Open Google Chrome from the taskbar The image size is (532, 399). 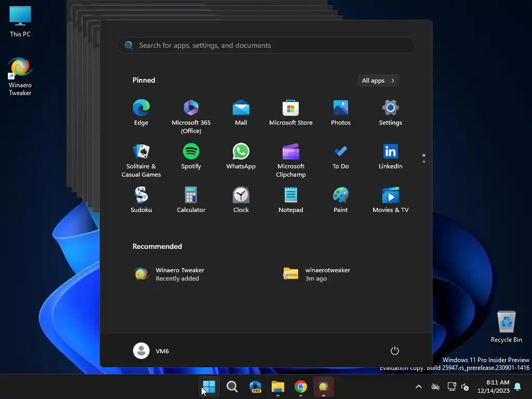pos(301,387)
